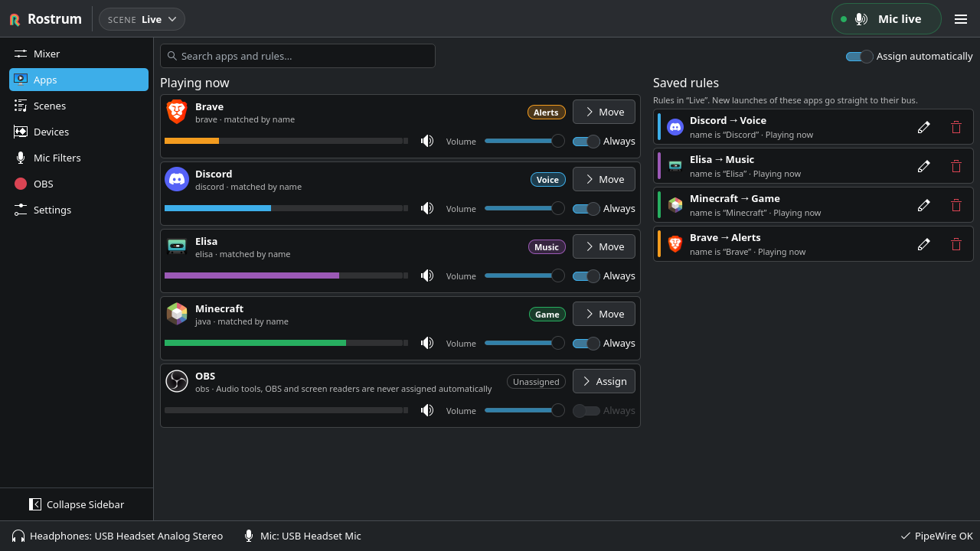This screenshot has height=551, width=980.
Task: Adjust the OBS volume slider
Action: 524,410
